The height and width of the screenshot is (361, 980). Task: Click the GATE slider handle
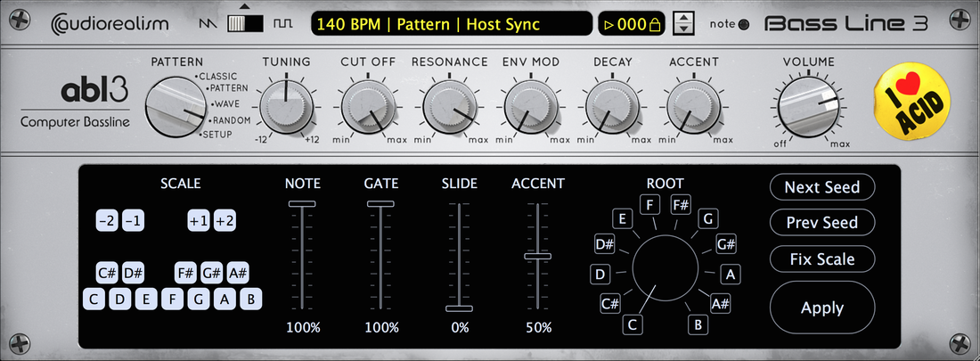tap(380, 203)
